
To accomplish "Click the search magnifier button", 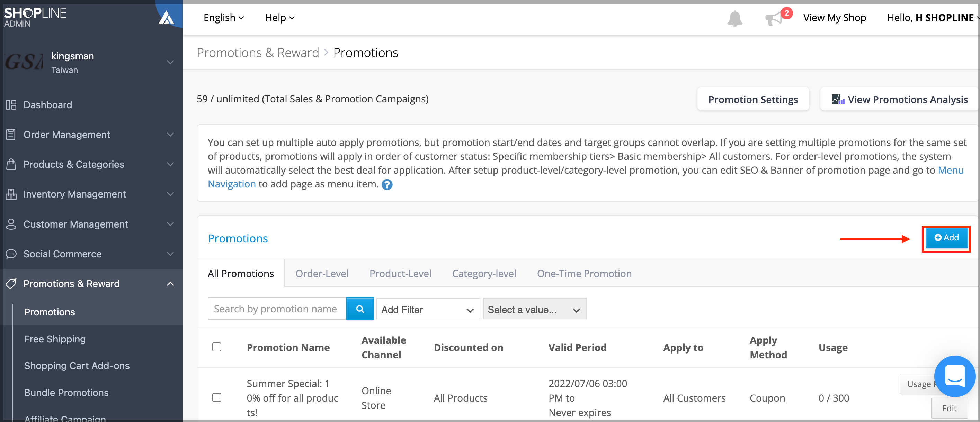I will click(360, 309).
